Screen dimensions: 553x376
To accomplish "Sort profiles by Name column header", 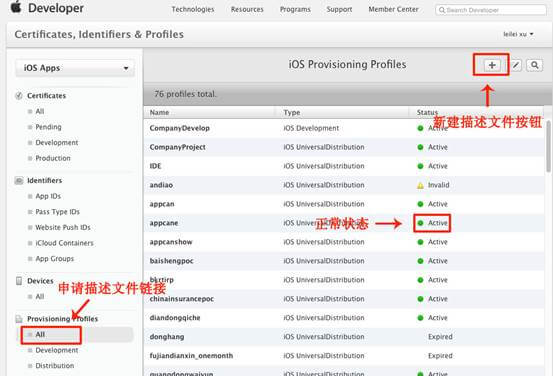I will pos(159,113).
